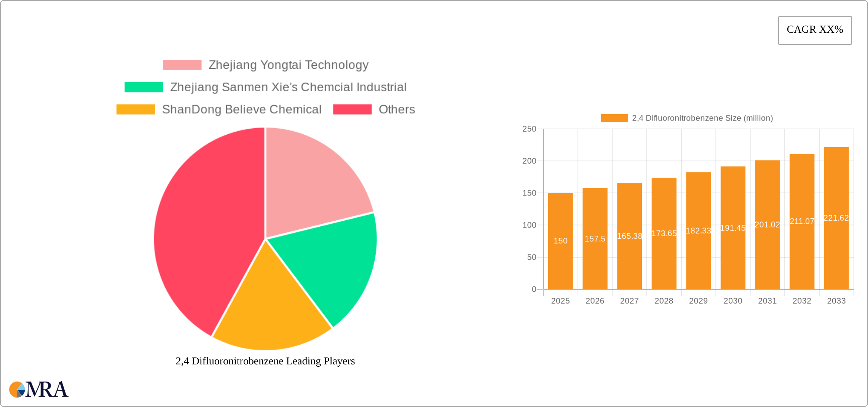Click 2,4 Difluoronitrobenzene Size (million) legend text

coord(702,118)
